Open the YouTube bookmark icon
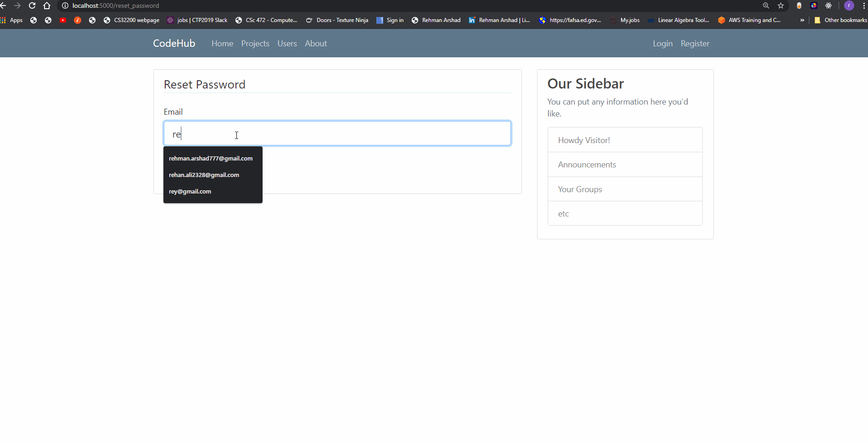The image size is (868, 443). coord(63,20)
